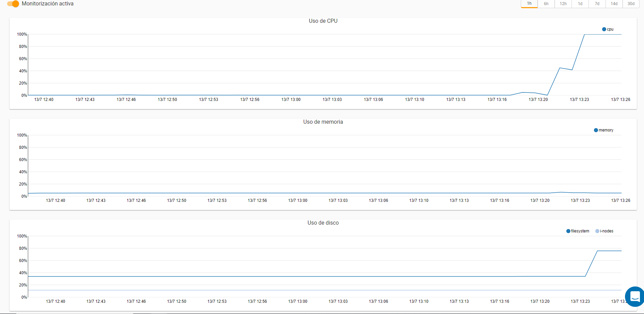The height and width of the screenshot is (314, 644).
Task: Select the 1h time range tab
Action: pos(529,4)
